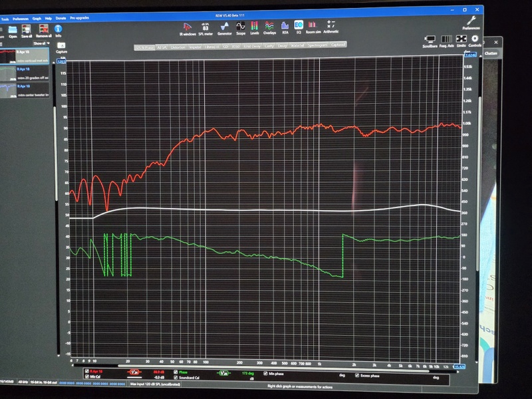Select the mtm center tweeter measurement
532x399 pixels.
(x=25, y=90)
